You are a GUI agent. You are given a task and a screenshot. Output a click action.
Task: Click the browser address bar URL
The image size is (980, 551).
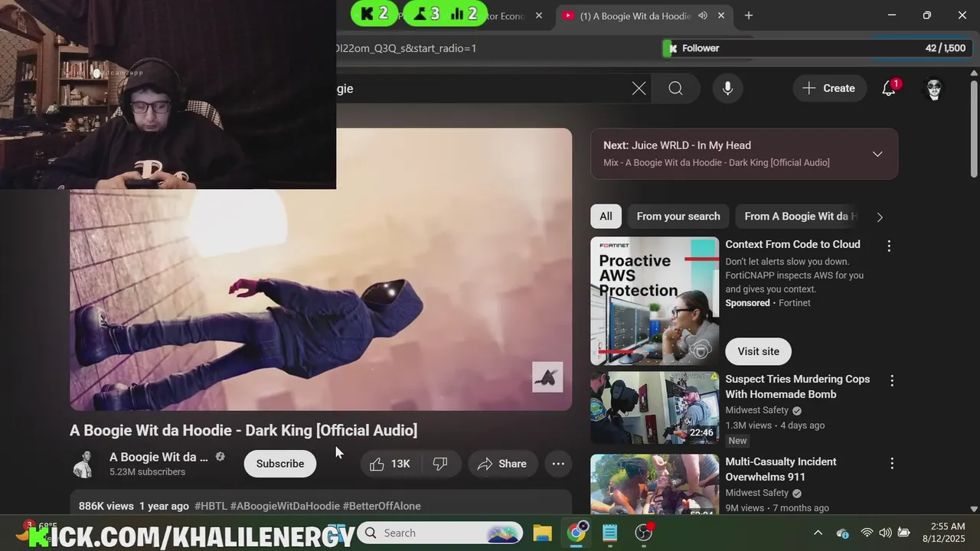pyautogui.click(x=406, y=48)
